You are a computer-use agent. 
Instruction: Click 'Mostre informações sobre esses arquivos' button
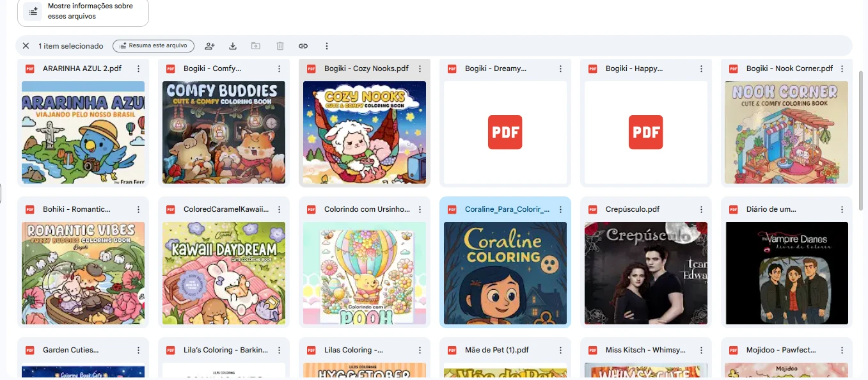(x=83, y=12)
